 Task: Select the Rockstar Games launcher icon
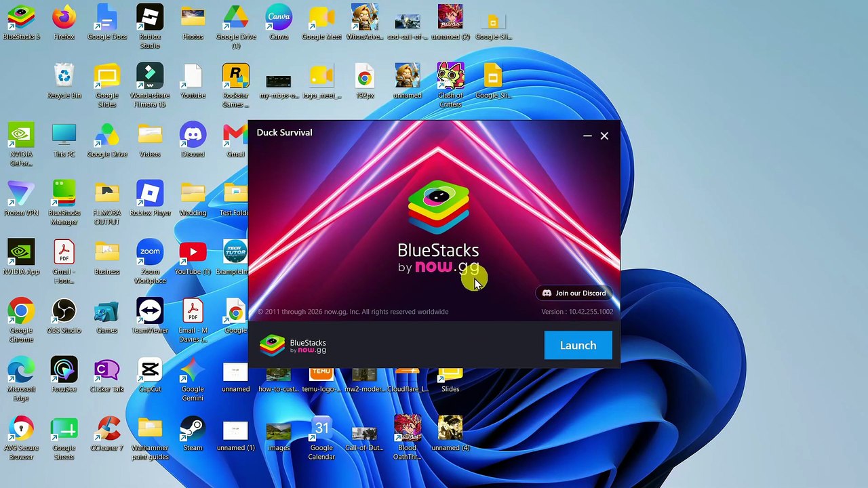(x=236, y=86)
